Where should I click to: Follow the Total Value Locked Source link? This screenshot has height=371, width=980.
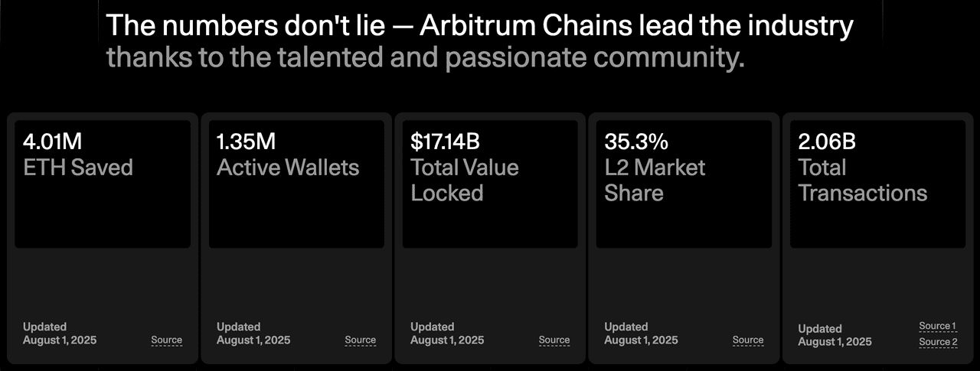click(x=554, y=340)
